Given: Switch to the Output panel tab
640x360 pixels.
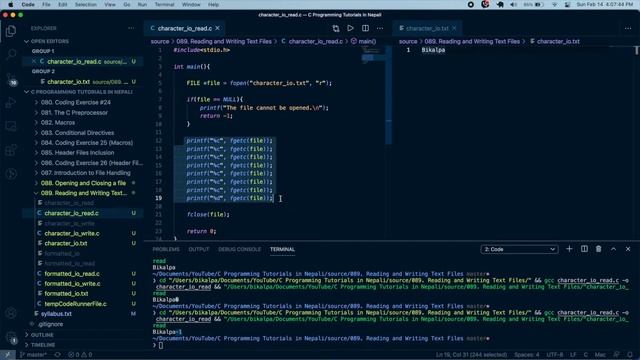Looking at the screenshot, I should 199,249.
